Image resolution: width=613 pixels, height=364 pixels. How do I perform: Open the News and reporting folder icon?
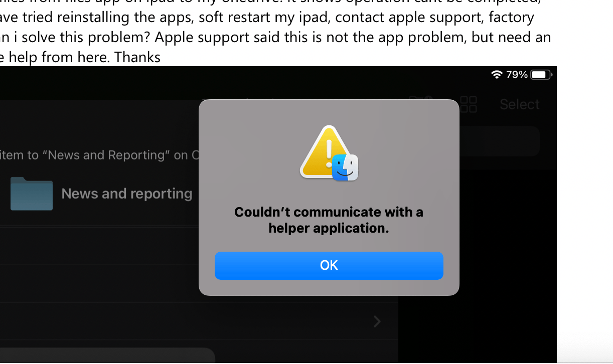[31, 193]
